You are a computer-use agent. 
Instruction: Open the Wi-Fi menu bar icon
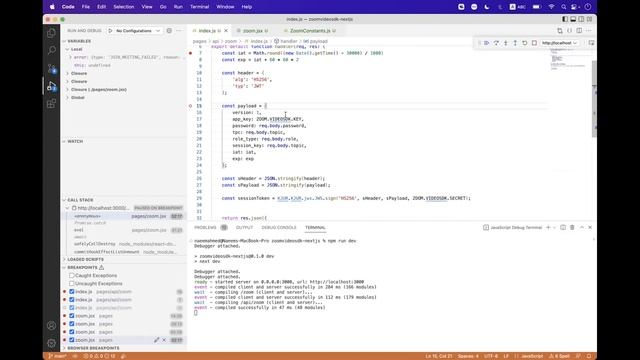551,7
